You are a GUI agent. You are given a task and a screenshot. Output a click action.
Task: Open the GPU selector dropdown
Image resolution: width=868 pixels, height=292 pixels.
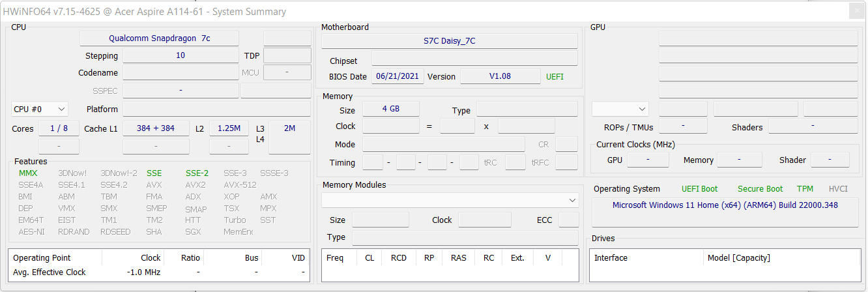(x=620, y=109)
